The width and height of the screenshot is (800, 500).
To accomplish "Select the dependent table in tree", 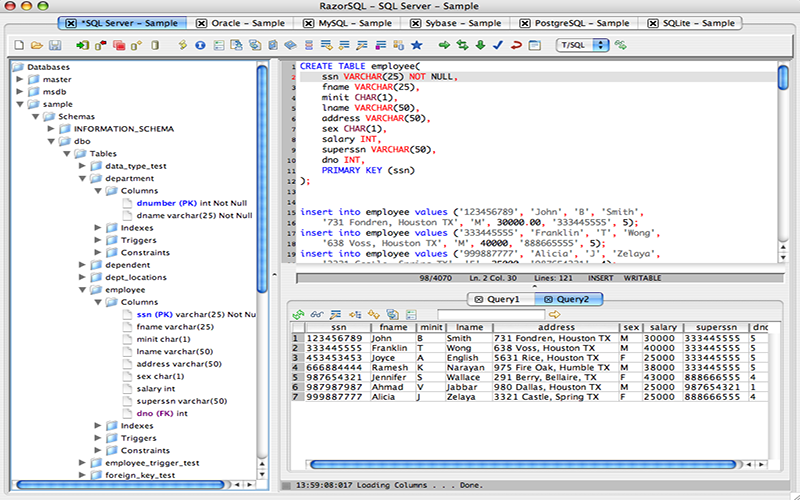I will pos(128,265).
